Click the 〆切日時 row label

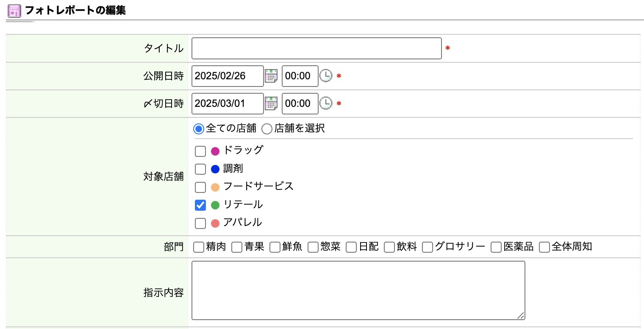point(164,103)
